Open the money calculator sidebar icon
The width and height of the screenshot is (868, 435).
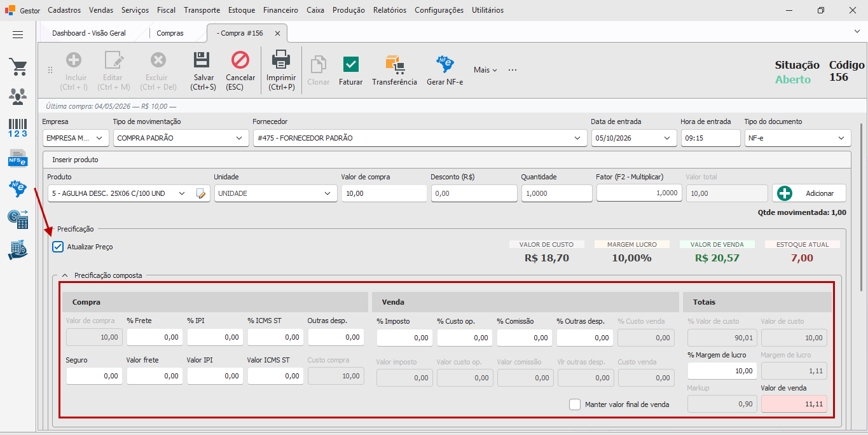coord(18,219)
